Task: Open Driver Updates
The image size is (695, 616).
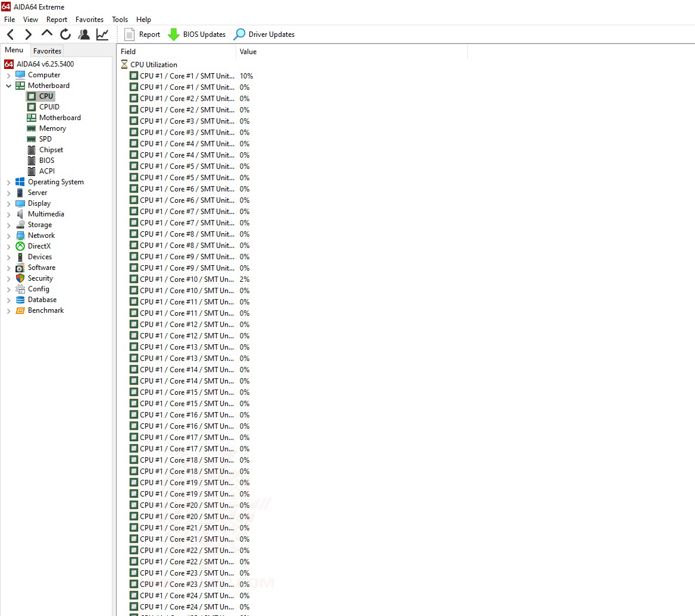Action: click(x=264, y=34)
